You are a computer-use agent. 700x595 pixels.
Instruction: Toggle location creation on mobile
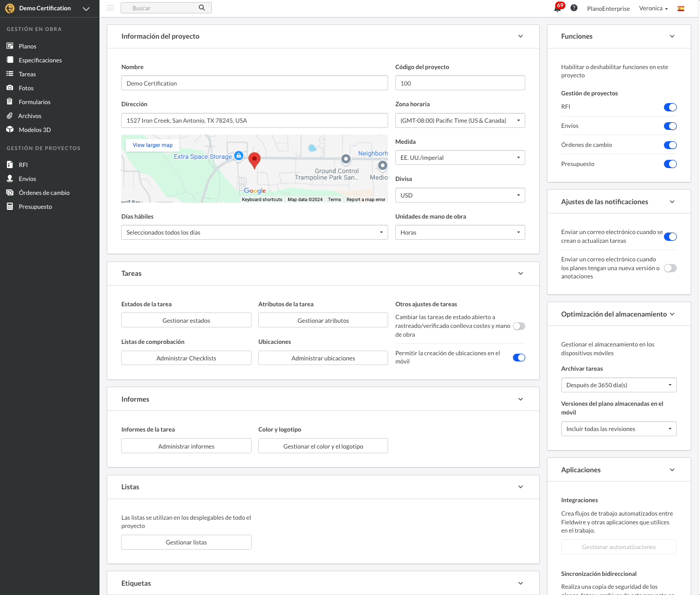pyautogui.click(x=519, y=358)
